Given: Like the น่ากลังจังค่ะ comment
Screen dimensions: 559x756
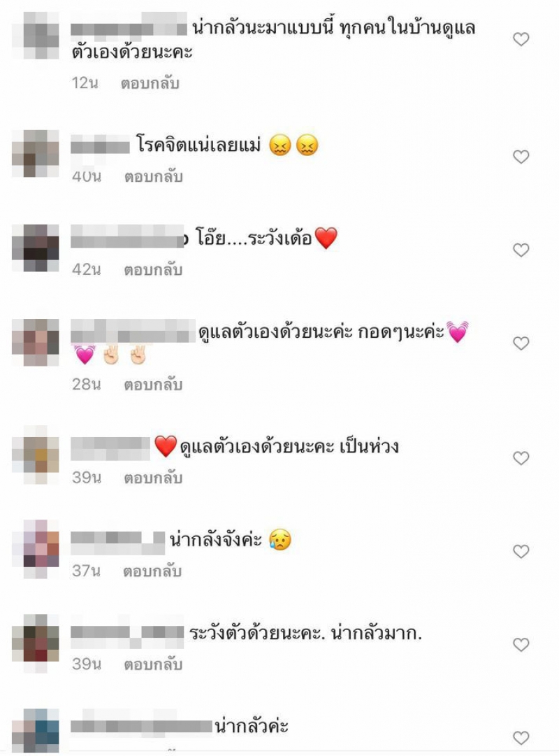Looking at the screenshot, I should click(521, 551).
